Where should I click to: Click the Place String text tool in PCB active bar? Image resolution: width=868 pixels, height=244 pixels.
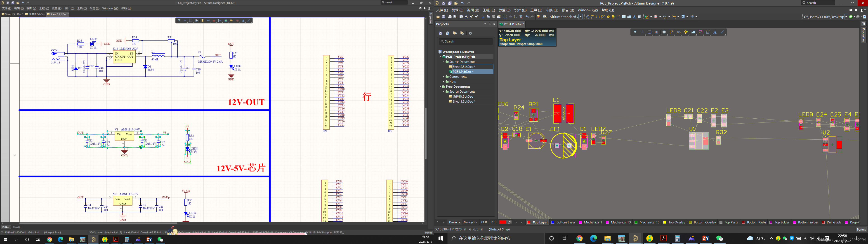click(x=715, y=32)
